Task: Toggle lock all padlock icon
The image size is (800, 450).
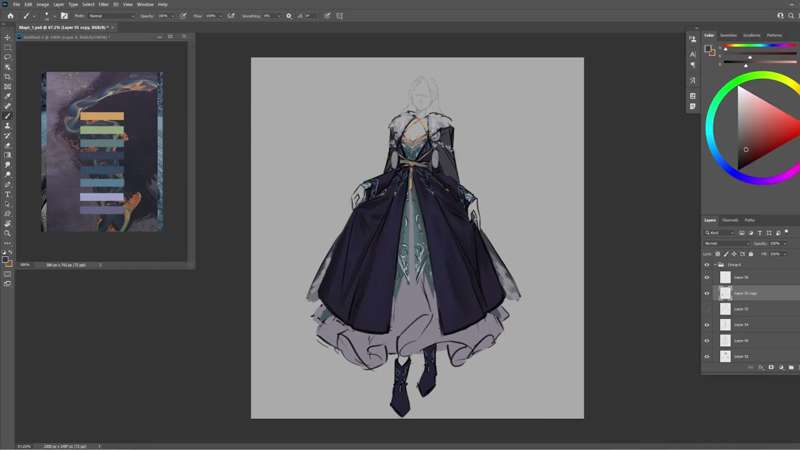Action: click(751, 254)
